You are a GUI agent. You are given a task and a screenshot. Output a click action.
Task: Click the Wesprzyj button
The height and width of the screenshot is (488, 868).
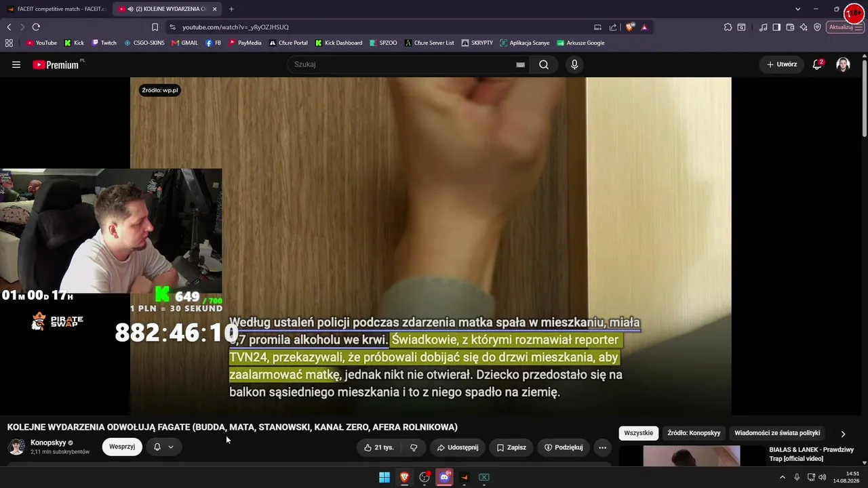[x=122, y=447]
